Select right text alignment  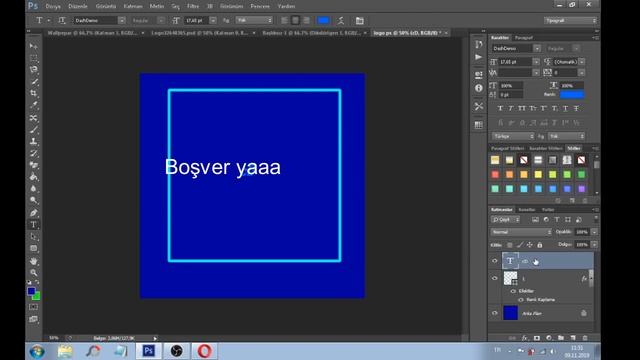click(307, 20)
